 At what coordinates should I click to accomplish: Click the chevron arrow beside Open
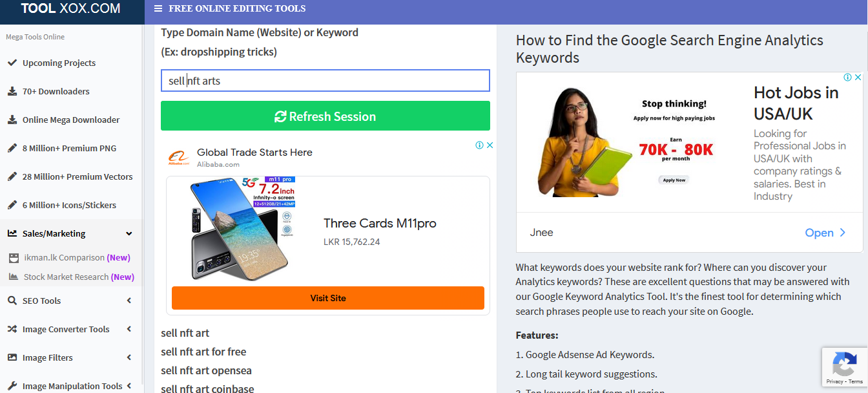(x=842, y=233)
